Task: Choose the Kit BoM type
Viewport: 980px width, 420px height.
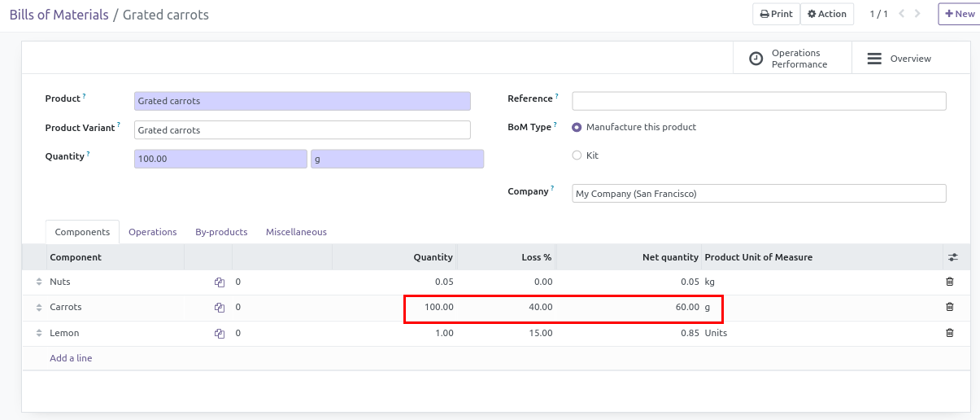Action: 577,155
